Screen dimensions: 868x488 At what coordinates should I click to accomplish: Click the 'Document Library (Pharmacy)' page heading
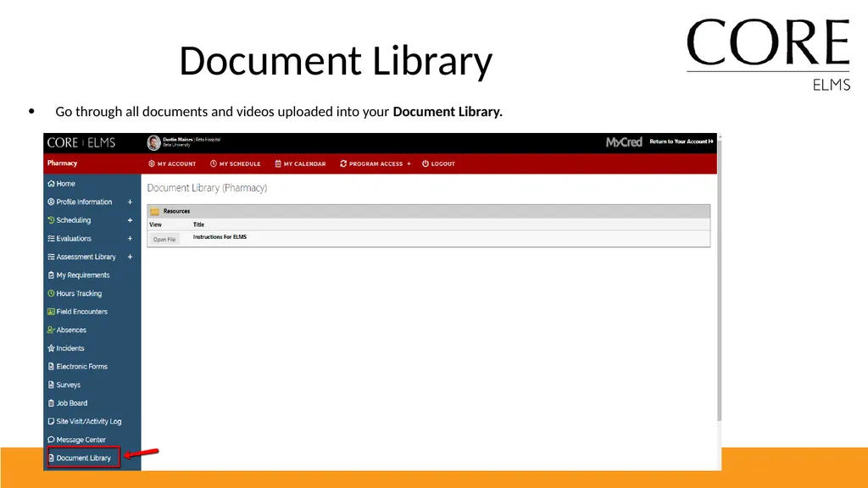pyautogui.click(x=207, y=188)
